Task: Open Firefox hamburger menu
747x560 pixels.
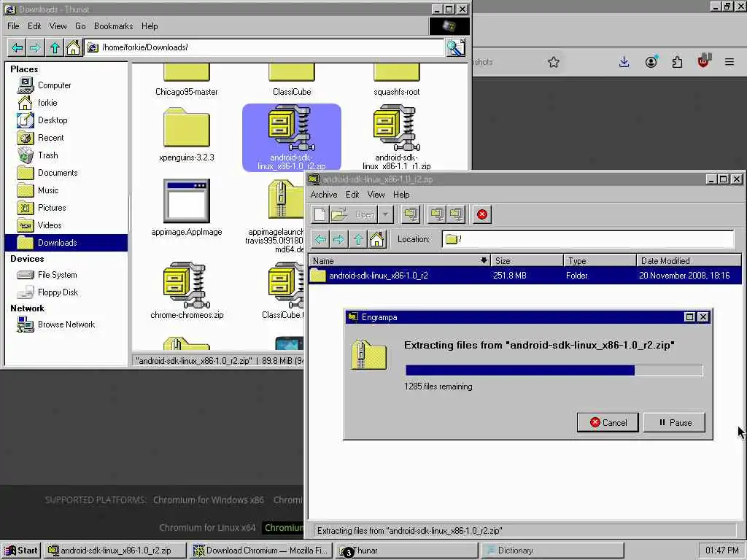Action: [x=729, y=63]
